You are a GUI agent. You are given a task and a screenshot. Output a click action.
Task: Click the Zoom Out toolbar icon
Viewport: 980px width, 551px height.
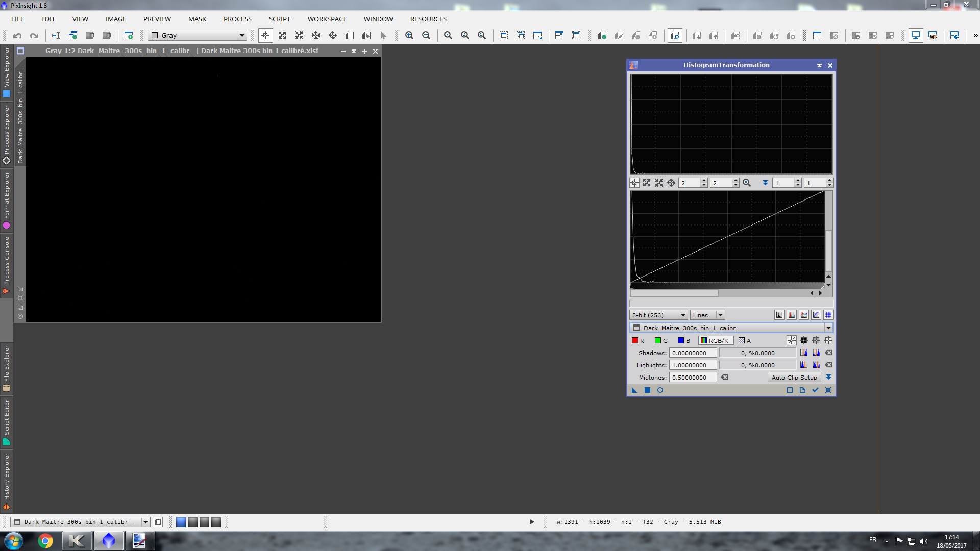tap(426, 35)
